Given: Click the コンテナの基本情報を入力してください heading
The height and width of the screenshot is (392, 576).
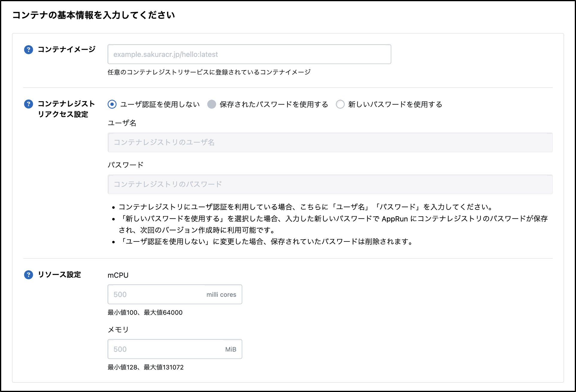Looking at the screenshot, I should point(93,15).
